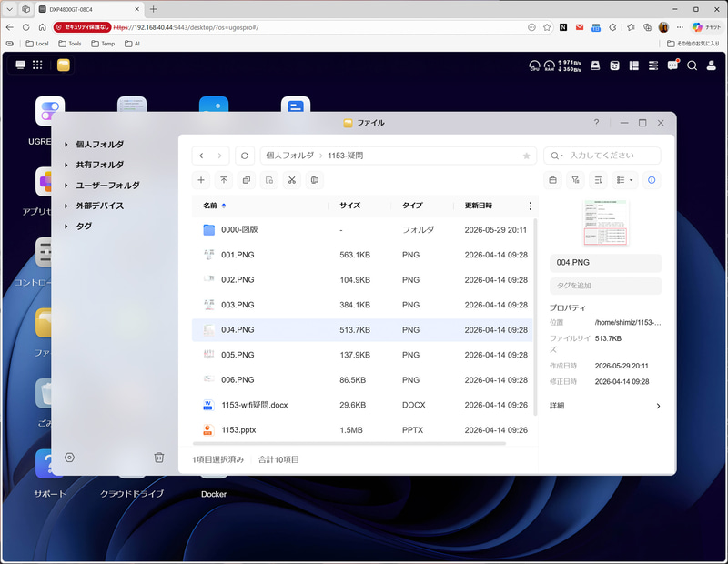Open the list view mode dropdown
Viewport: 728px width, 564px height.
pyautogui.click(x=625, y=180)
